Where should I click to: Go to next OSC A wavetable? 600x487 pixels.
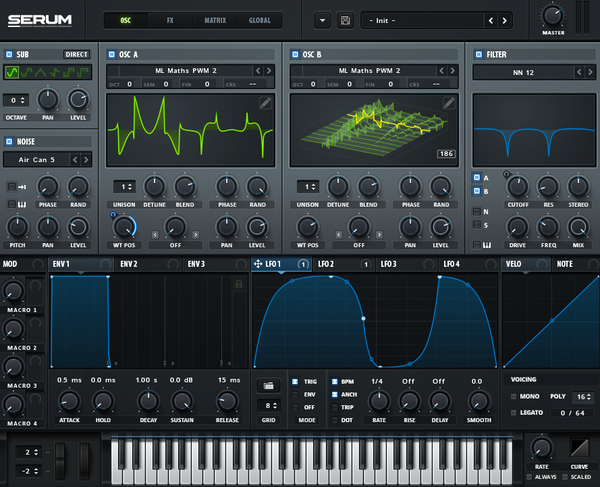[x=269, y=70]
